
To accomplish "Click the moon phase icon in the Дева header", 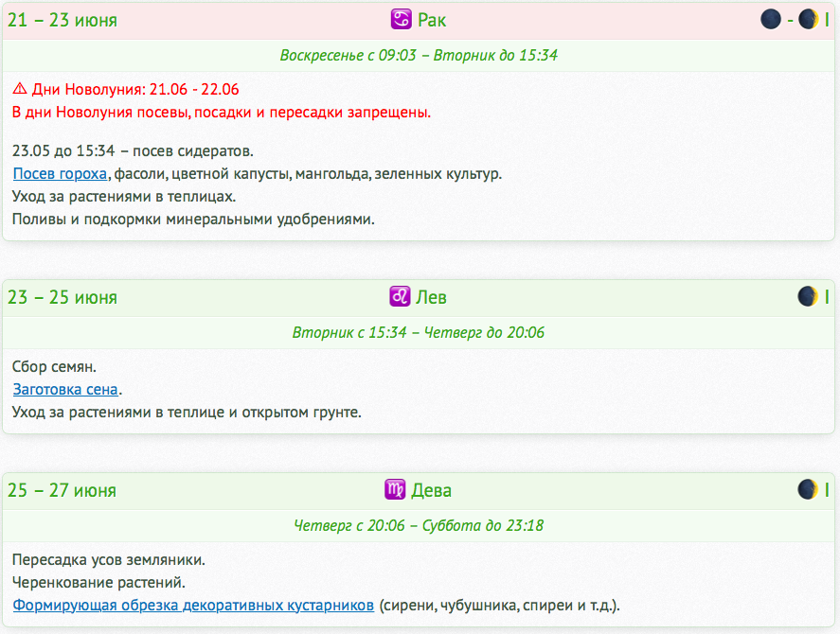I will point(807,490).
